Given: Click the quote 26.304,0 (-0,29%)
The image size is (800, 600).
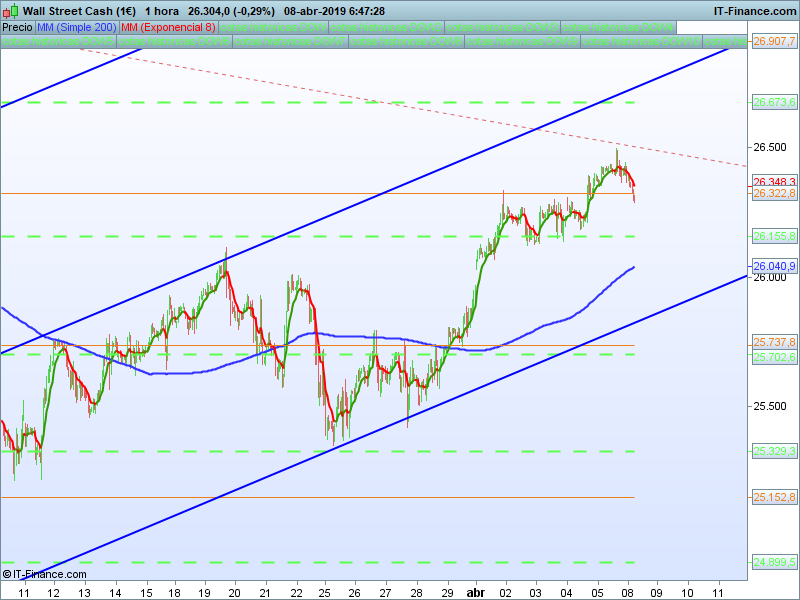Looking at the screenshot, I should point(231,11).
